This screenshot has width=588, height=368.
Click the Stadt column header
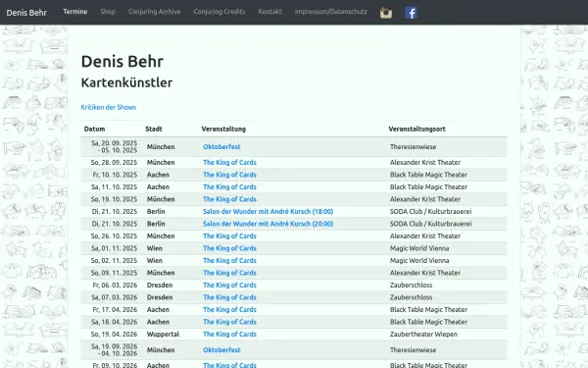point(154,129)
